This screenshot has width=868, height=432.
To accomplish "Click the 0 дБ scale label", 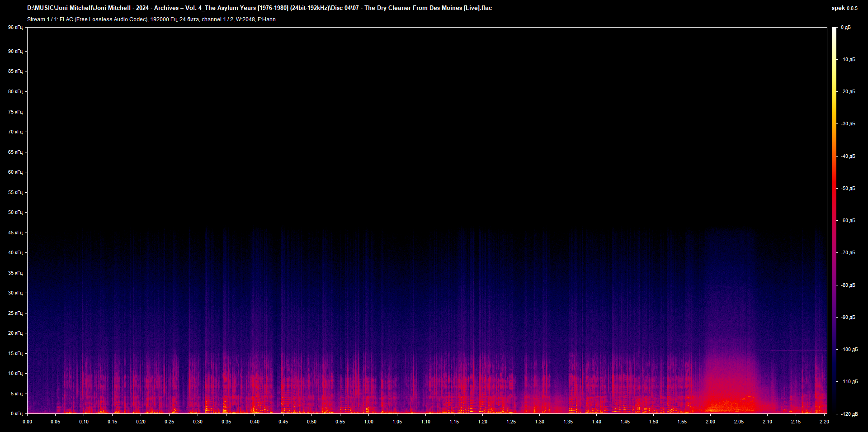I will point(845,28).
